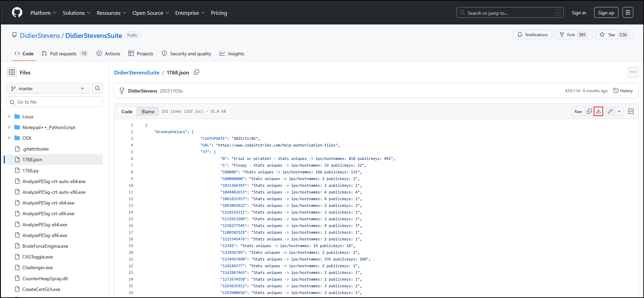Open Challenger.exe file
This screenshot has width=644, height=298.
[x=38, y=267]
